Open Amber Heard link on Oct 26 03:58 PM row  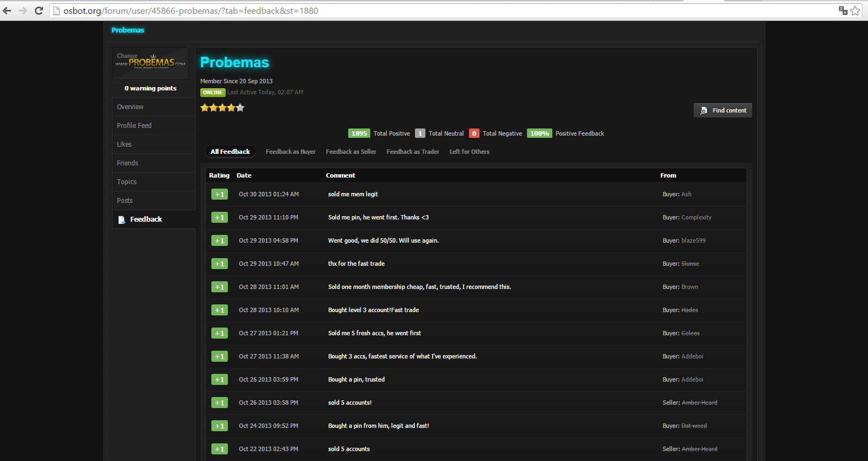pos(700,403)
